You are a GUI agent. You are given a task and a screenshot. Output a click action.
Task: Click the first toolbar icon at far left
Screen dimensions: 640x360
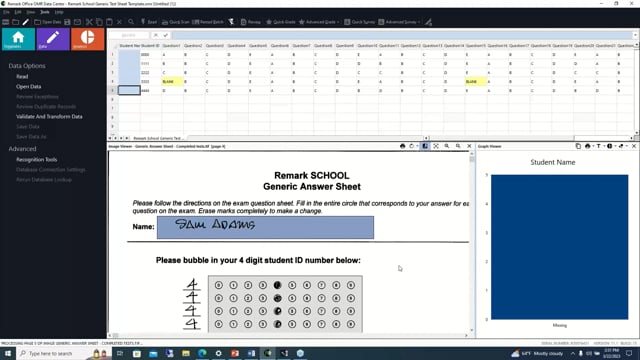(6, 22)
